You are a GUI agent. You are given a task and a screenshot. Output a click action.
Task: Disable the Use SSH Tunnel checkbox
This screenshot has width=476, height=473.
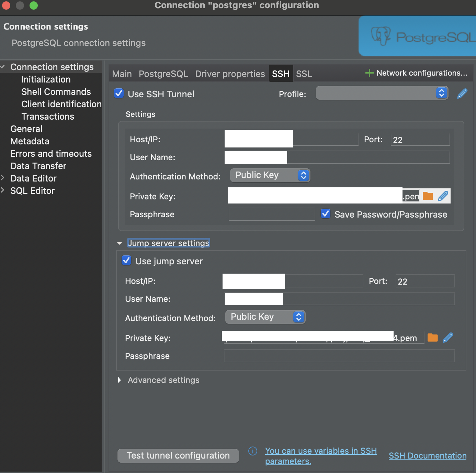[119, 93]
